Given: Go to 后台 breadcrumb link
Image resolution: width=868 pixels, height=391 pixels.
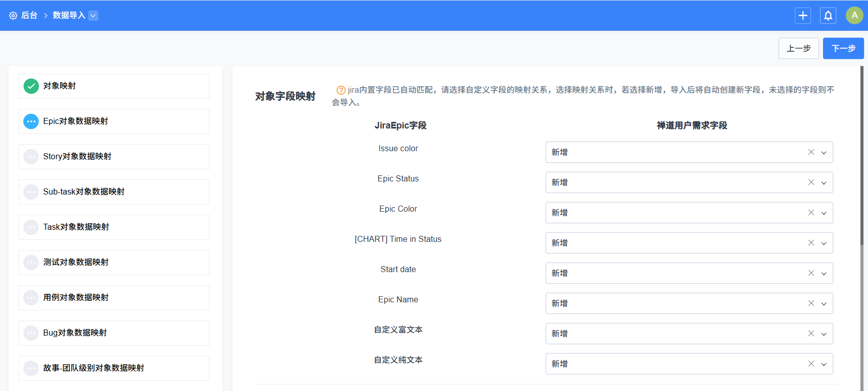Looking at the screenshot, I should 29,16.
